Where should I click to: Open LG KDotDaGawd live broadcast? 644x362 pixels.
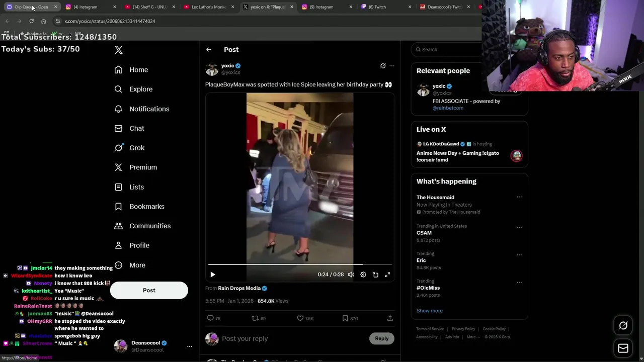point(469,152)
